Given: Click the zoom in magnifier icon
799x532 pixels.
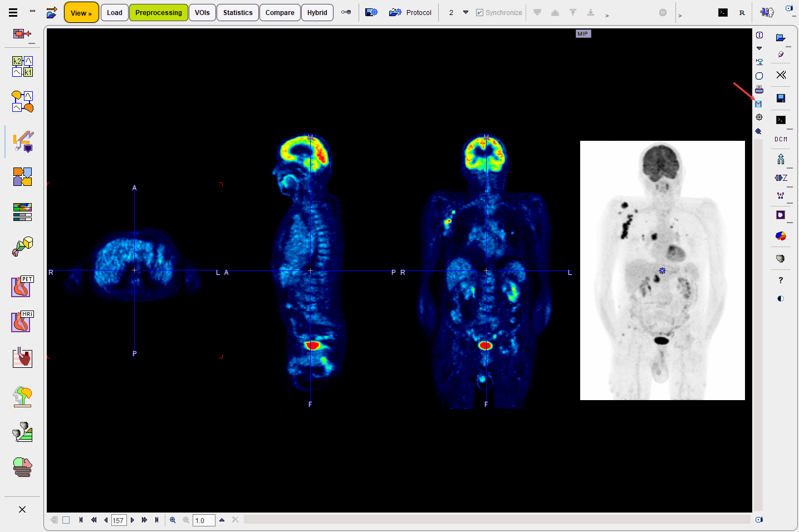Looking at the screenshot, I should coord(173,520).
